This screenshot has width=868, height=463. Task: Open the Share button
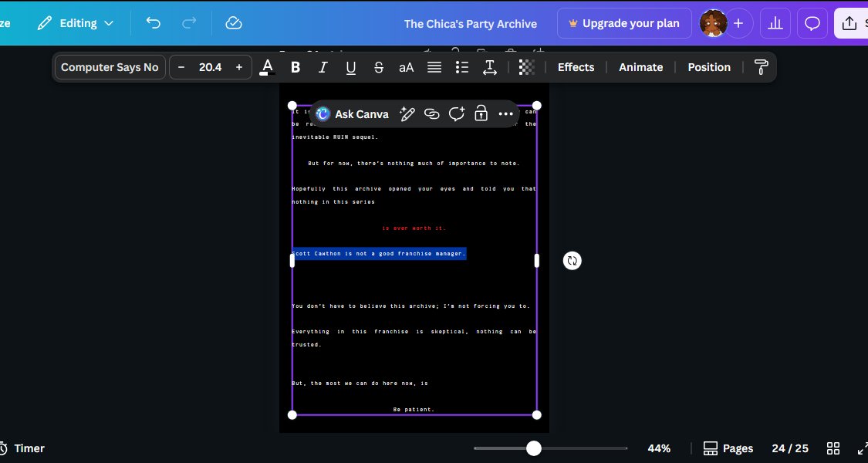coord(851,23)
